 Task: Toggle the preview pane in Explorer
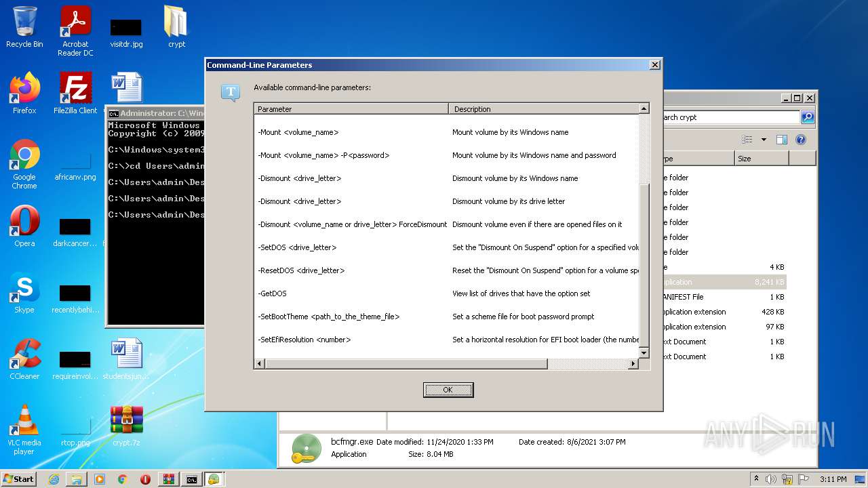[782, 140]
